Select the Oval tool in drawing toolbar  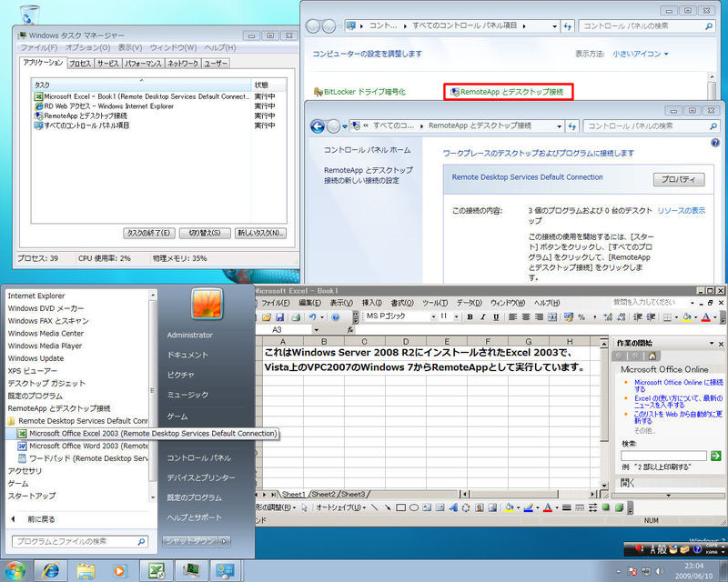(x=414, y=507)
